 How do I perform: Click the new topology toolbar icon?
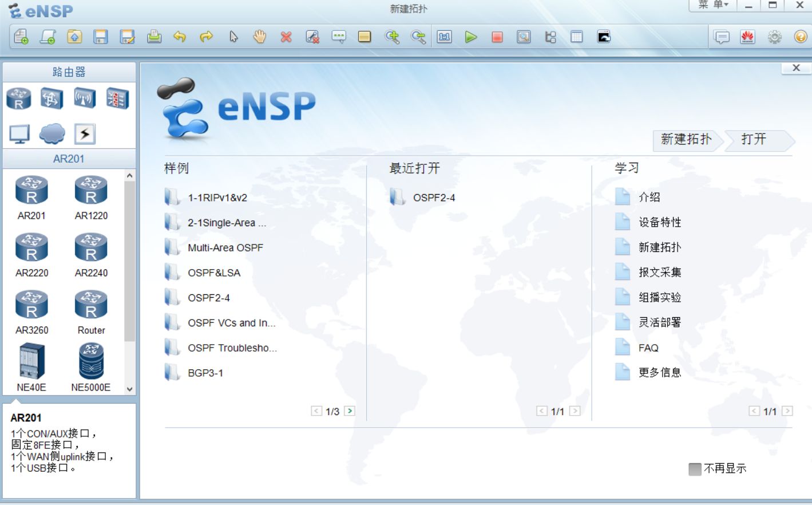point(21,37)
